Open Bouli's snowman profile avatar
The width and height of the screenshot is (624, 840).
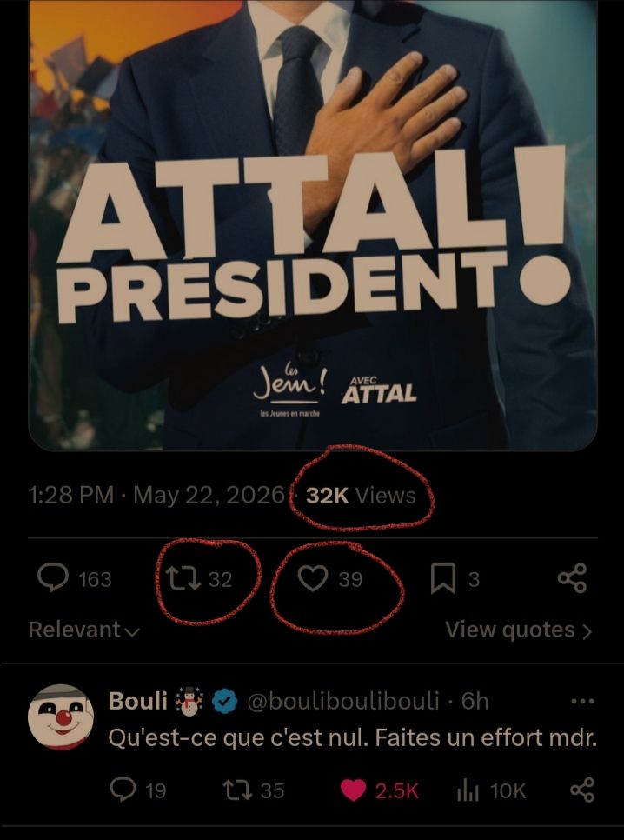click(61, 717)
